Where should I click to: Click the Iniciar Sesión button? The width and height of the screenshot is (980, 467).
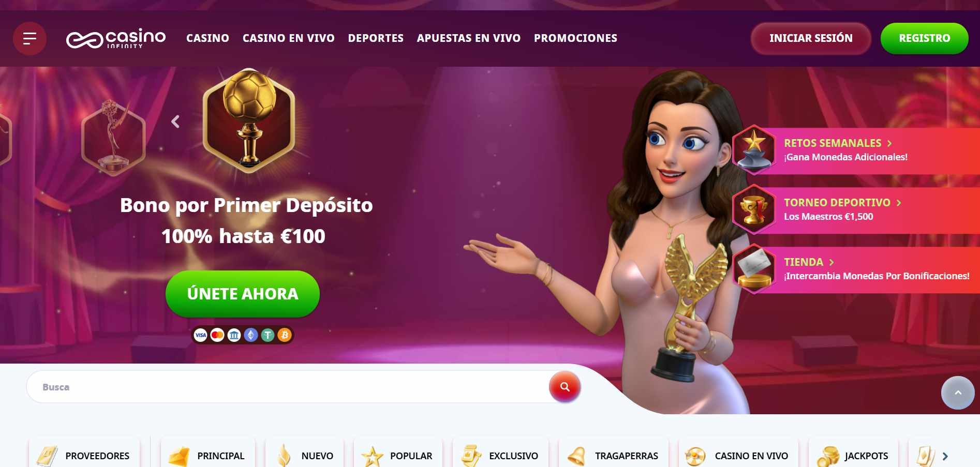coord(811,38)
